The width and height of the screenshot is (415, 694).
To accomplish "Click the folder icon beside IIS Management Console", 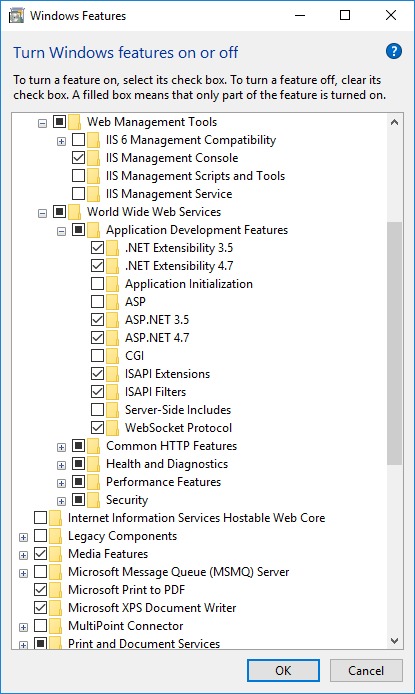I will [93, 158].
